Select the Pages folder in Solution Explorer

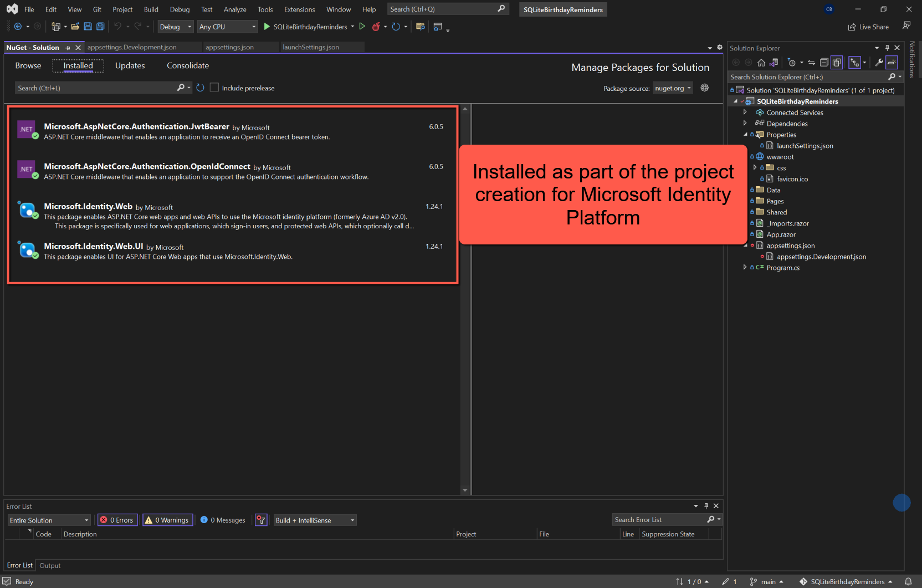click(x=775, y=201)
